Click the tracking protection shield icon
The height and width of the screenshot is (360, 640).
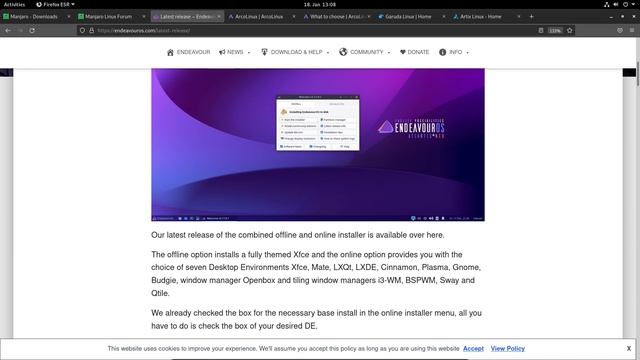(x=82, y=31)
